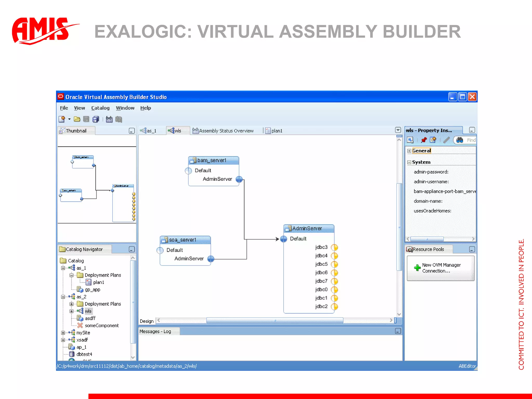The image size is (532, 399).
Task: Click the bam_server1 Default input connector
Action: [188, 171]
